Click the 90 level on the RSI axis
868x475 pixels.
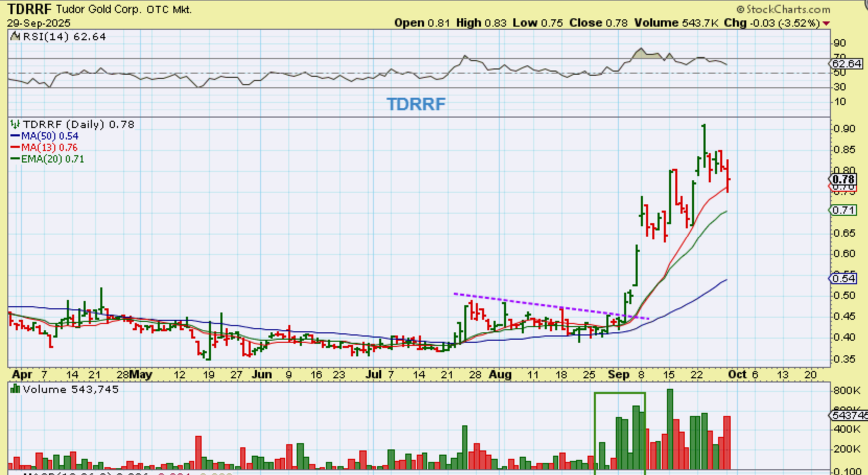[x=840, y=43]
